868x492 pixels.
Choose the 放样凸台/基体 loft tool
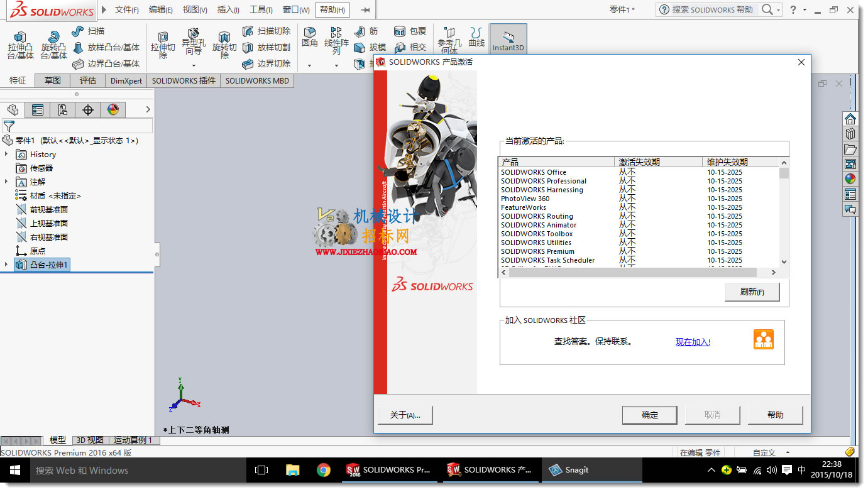[x=106, y=47]
